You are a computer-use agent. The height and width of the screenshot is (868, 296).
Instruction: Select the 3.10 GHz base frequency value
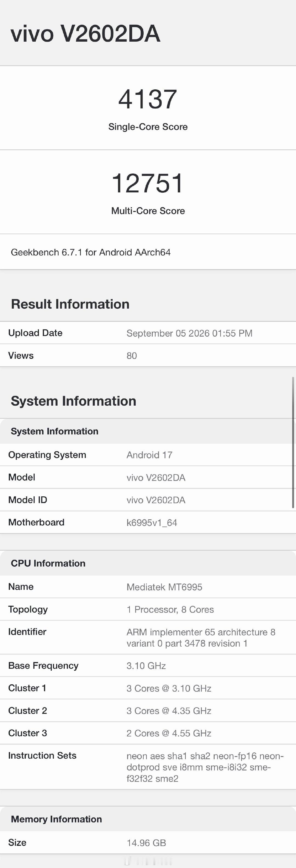tap(146, 666)
